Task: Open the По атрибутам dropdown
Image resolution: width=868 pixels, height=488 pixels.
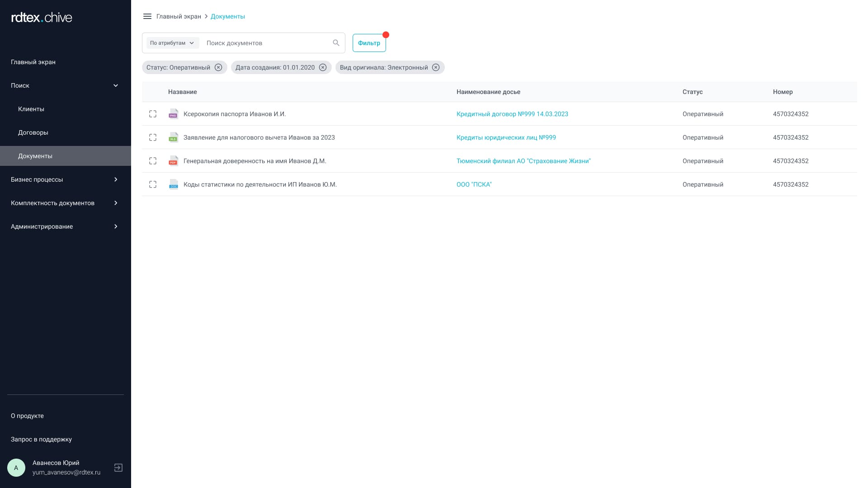Action: pos(172,43)
